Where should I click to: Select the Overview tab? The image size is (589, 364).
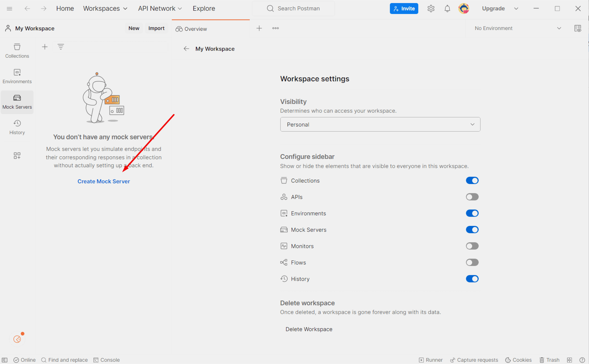coord(211,29)
